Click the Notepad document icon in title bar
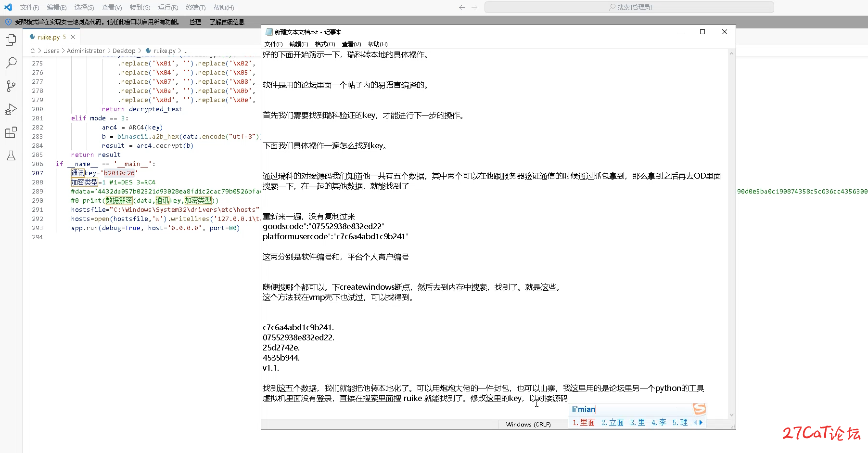 click(x=269, y=32)
